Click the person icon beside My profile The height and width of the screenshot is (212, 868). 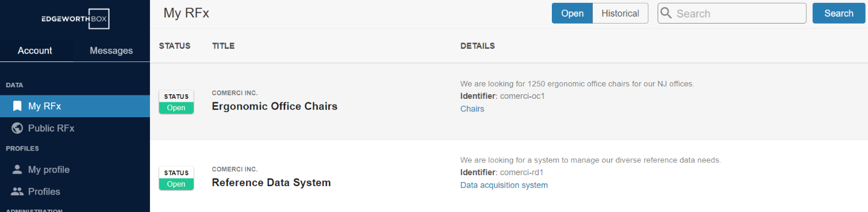coord(17,169)
